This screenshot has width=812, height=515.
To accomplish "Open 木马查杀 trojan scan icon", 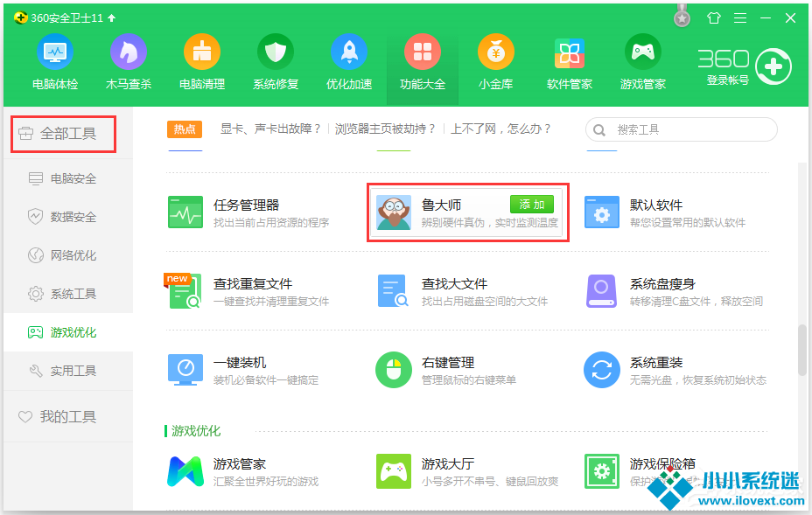I will coord(129,52).
